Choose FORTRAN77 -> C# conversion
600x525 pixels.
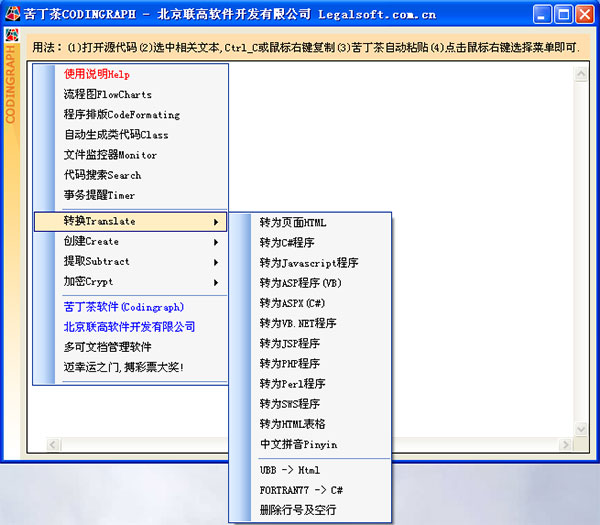tap(310, 490)
